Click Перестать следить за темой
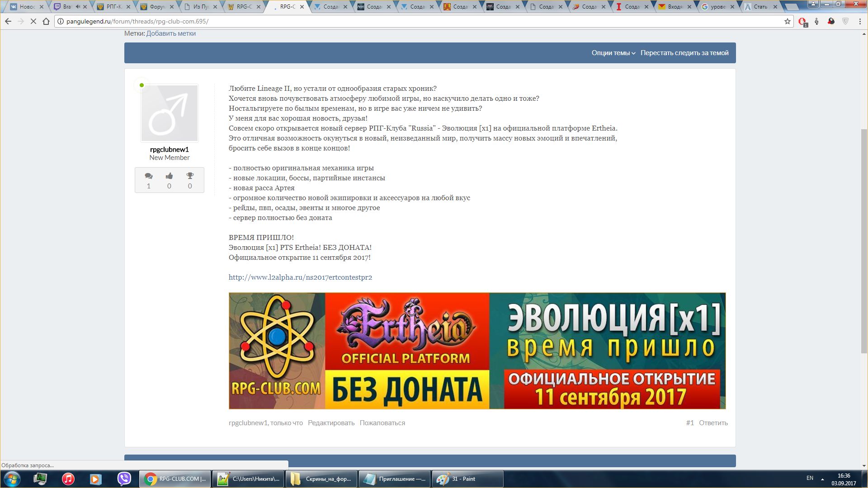The width and height of the screenshot is (868, 488). (x=684, y=53)
